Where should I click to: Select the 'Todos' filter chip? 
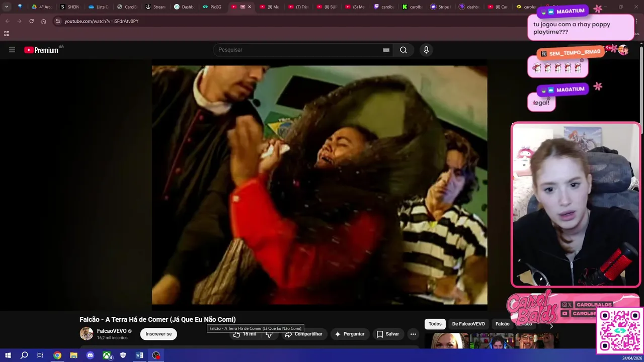pyautogui.click(x=435, y=324)
